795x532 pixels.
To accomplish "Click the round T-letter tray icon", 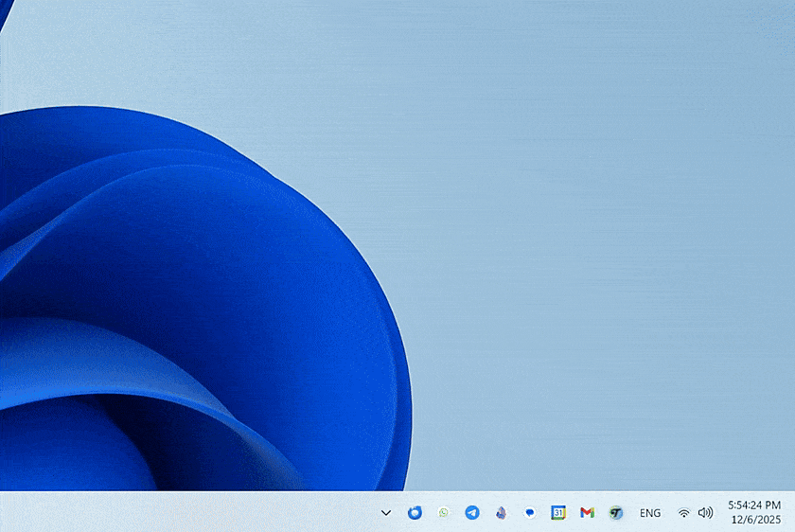I will [x=616, y=513].
